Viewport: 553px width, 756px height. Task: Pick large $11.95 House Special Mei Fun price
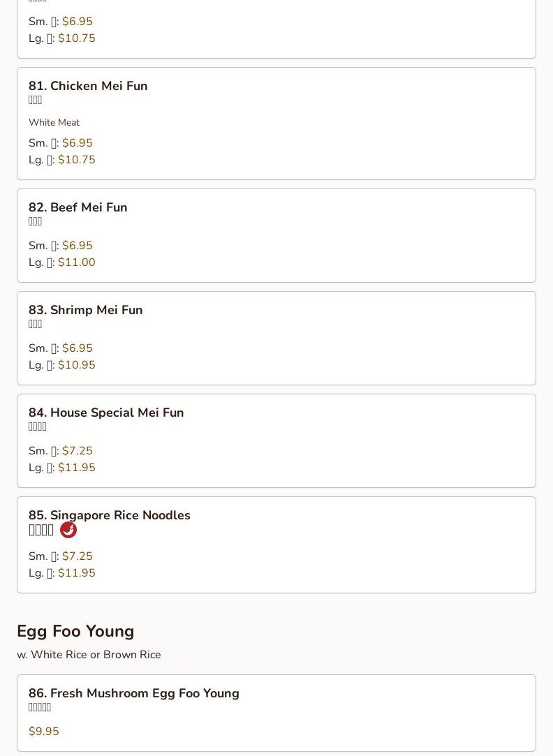click(76, 468)
